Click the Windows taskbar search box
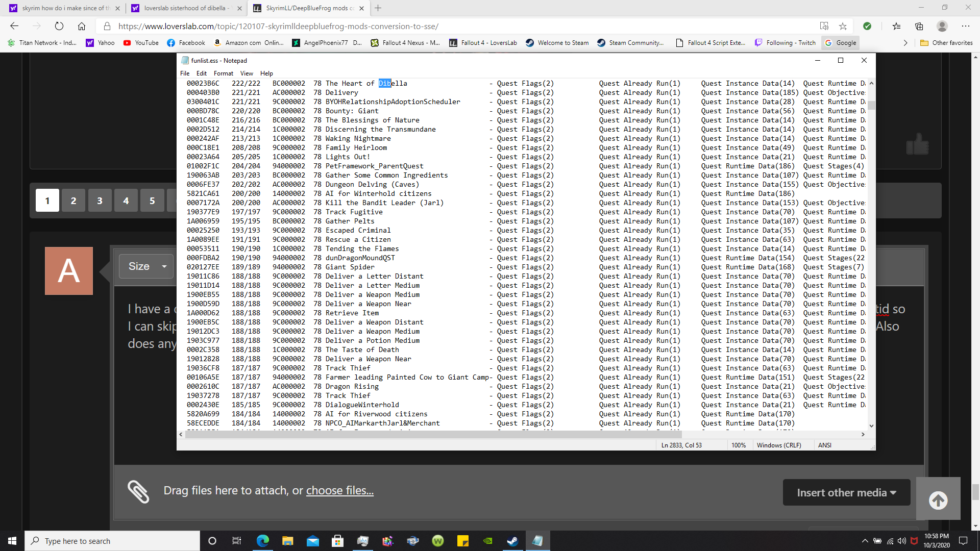 (x=112, y=541)
